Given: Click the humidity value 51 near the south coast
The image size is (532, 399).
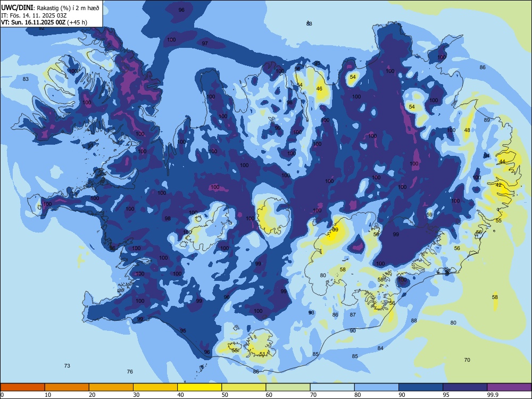Looking at the screenshot, I should [262, 354].
